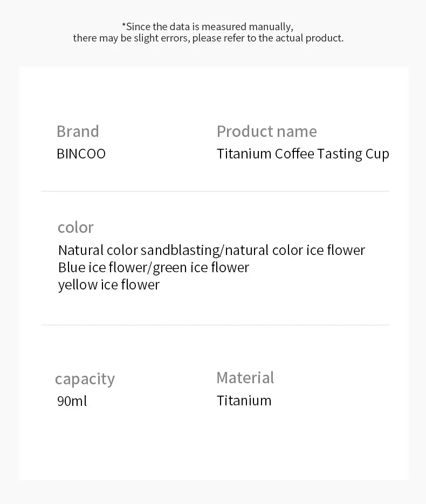The image size is (426, 504).
Task: Click the capacity heading label
Action: pos(85,379)
